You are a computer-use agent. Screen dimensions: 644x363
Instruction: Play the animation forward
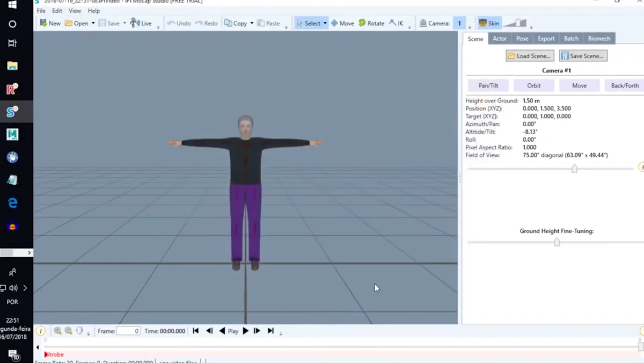(x=246, y=331)
